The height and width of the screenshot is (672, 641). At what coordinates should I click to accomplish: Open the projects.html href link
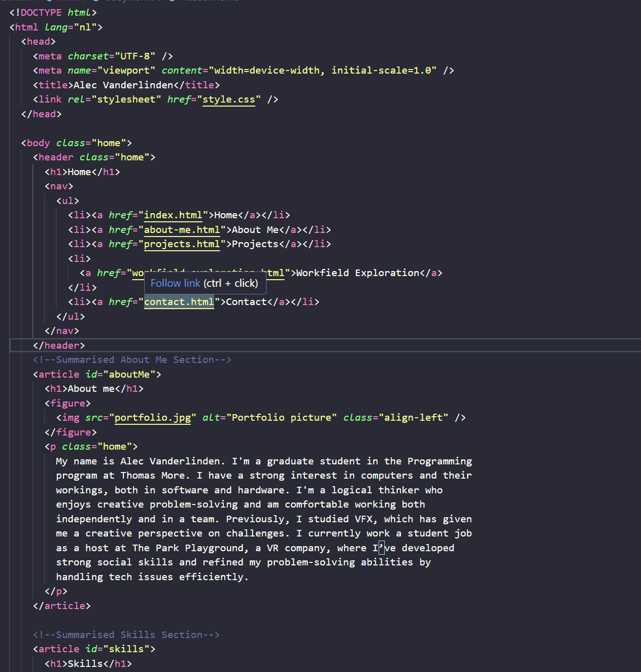point(182,244)
